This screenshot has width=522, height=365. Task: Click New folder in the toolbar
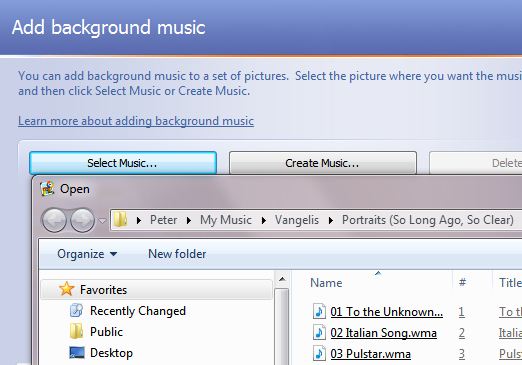(x=177, y=254)
